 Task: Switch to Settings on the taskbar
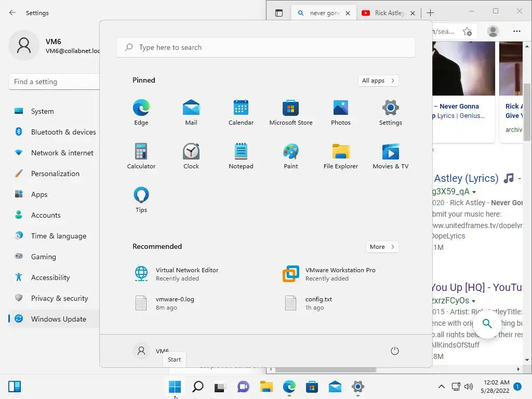pyautogui.click(x=357, y=387)
